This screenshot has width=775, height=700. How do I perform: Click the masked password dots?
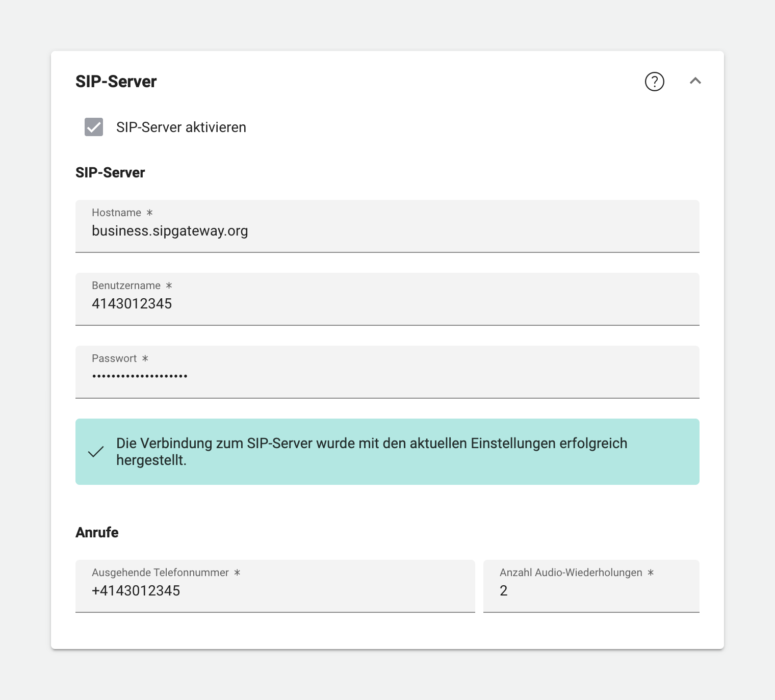pyautogui.click(x=139, y=376)
